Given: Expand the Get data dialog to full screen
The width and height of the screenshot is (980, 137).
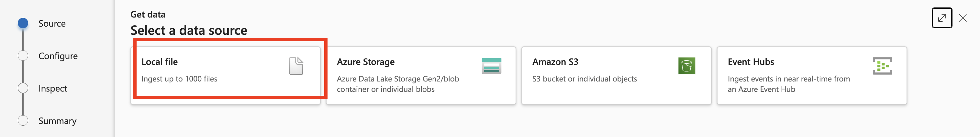Looking at the screenshot, I should 941,18.
